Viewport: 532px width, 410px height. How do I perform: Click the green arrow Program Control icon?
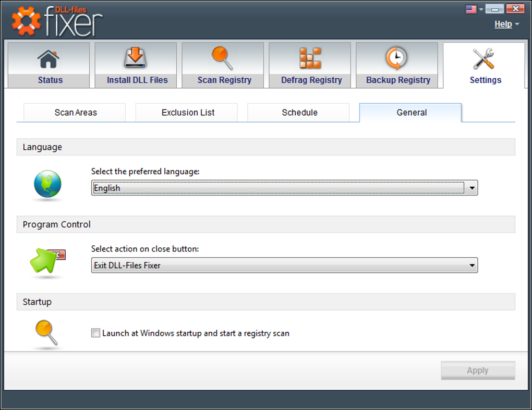47,260
